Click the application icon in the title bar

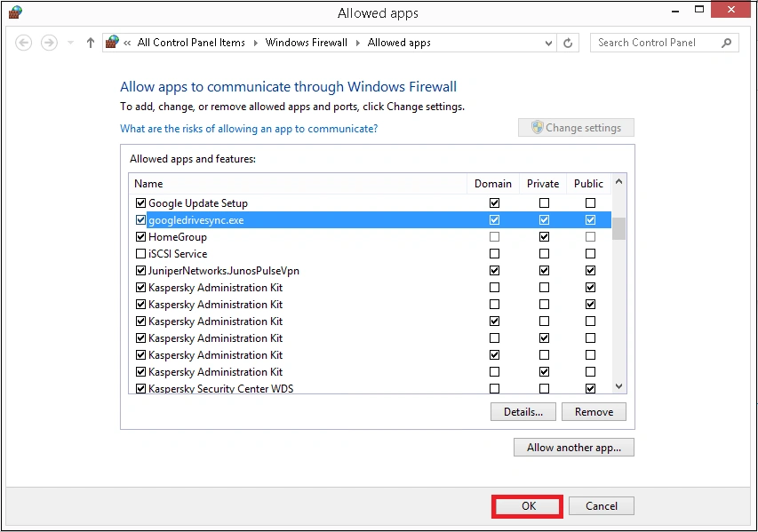coord(15,12)
